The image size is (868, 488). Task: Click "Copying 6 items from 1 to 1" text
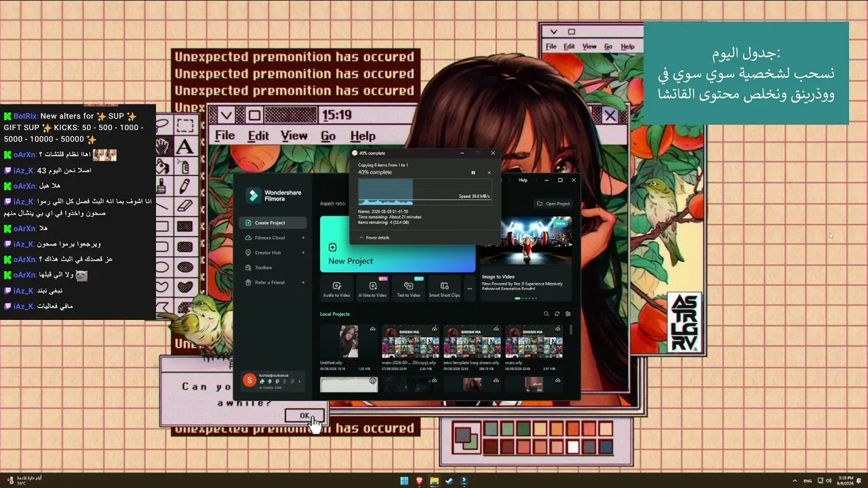click(x=383, y=165)
